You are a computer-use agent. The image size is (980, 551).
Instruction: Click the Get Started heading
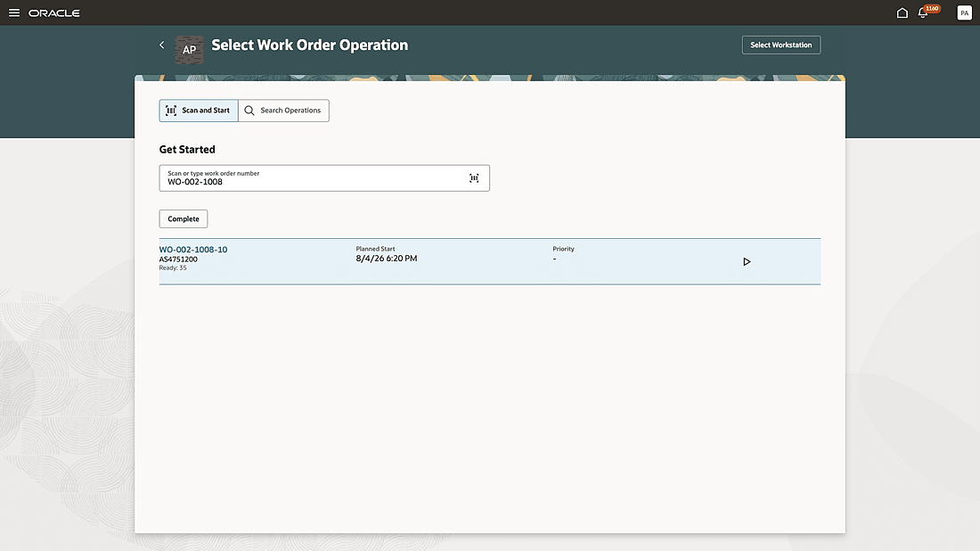tap(187, 150)
